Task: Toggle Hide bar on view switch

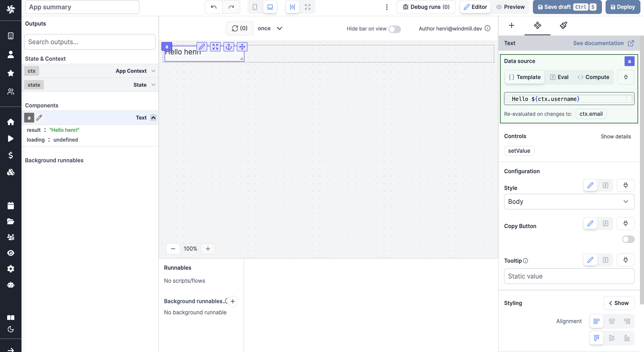Action: coord(394,29)
